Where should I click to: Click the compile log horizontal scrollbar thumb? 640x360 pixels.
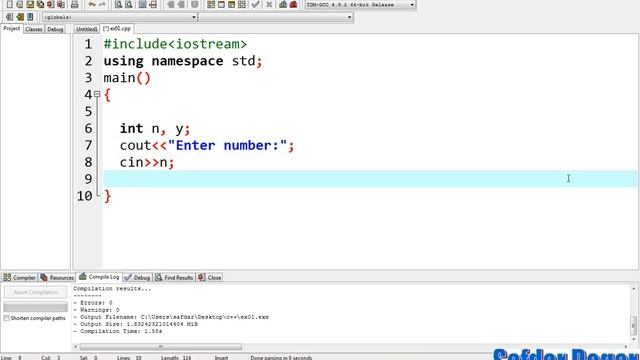[x=160, y=347]
